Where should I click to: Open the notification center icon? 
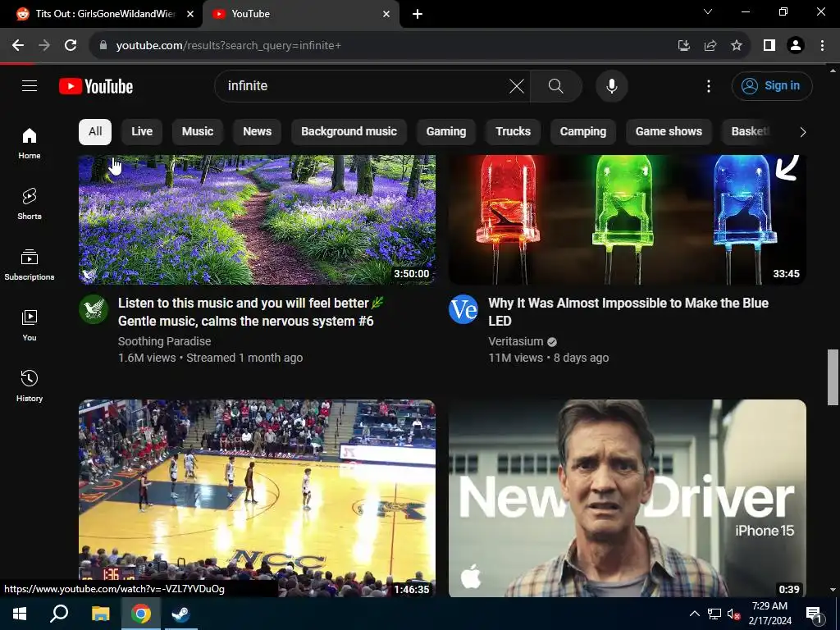(814, 614)
